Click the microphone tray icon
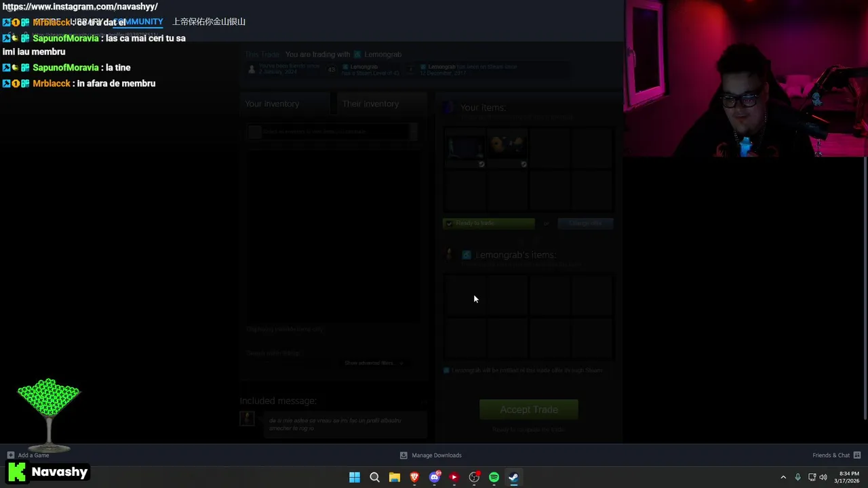868x488 pixels. click(797, 477)
